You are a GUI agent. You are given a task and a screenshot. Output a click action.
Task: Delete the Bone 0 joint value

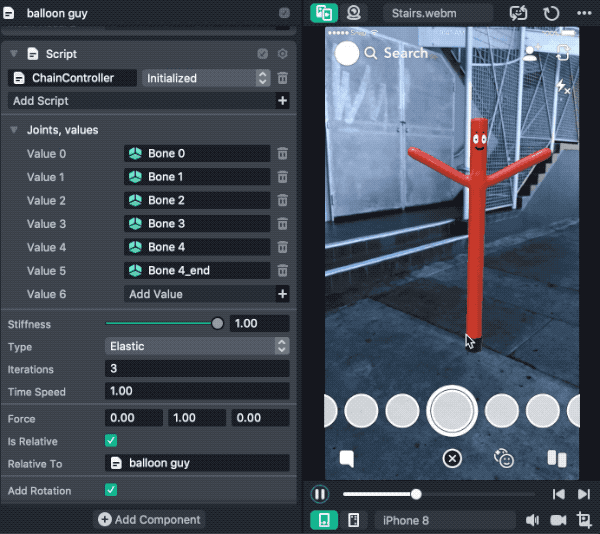[282, 153]
